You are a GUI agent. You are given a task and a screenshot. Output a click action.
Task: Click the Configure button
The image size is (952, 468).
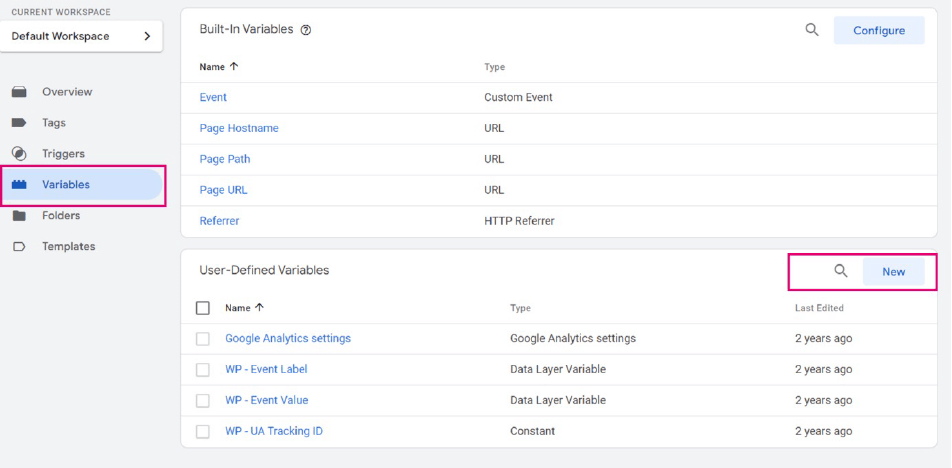(x=879, y=30)
